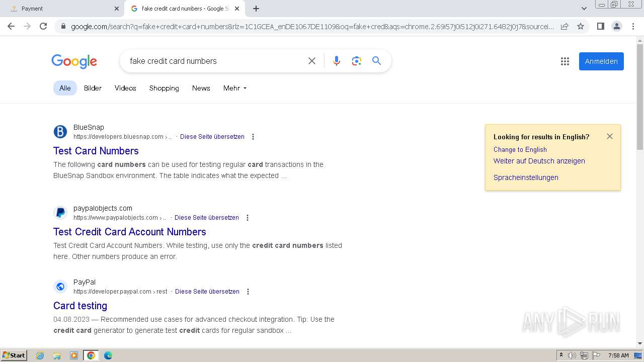The height and width of the screenshot is (362, 644).
Task: Open the tab search dropdown arrow
Action: 584,9
